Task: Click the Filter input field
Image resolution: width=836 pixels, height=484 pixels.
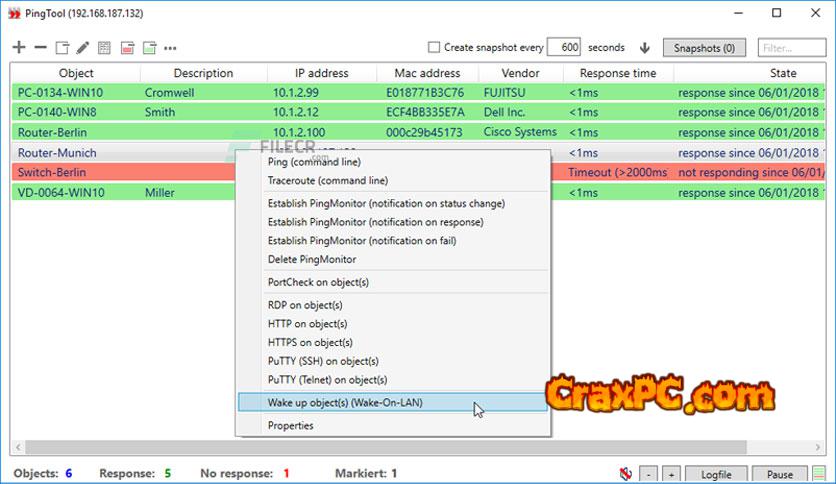Action: [790, 47]
